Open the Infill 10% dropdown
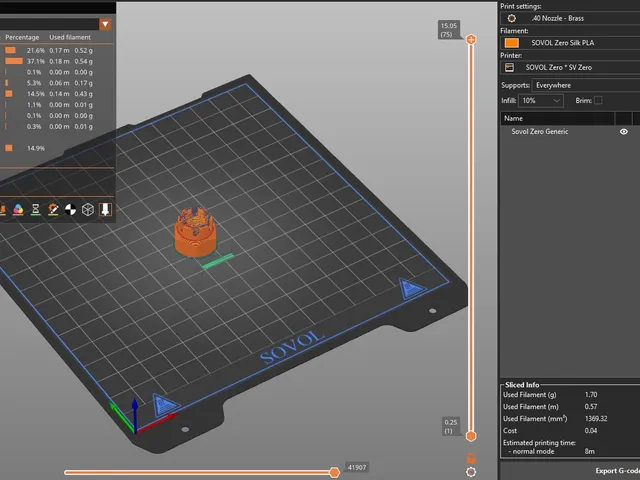 point(541,100)
